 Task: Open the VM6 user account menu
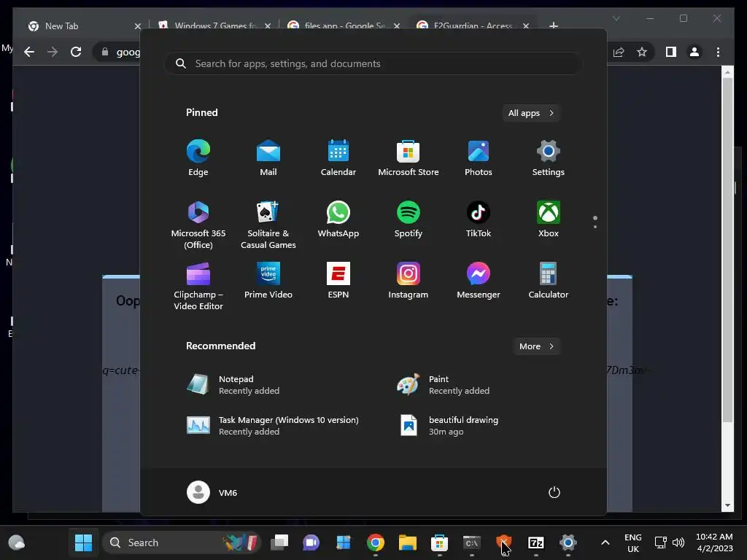pyautogui.click(x=212, y=492)
